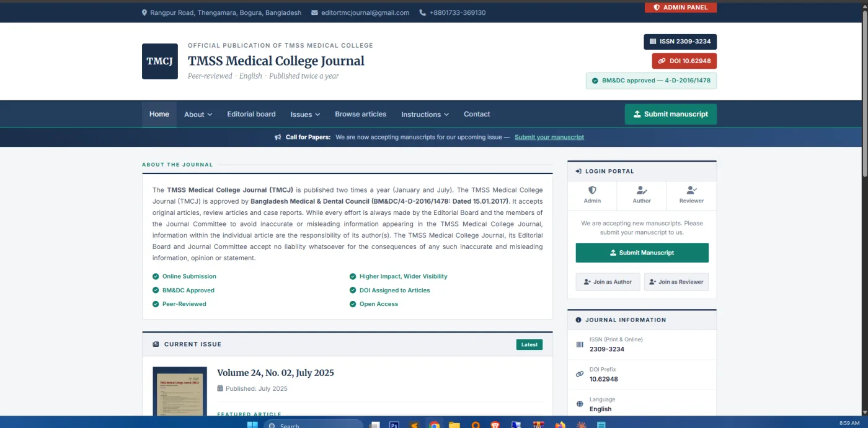Go to the Home nav item
This screenshot has height=428, width=868.
pos(159,114)
